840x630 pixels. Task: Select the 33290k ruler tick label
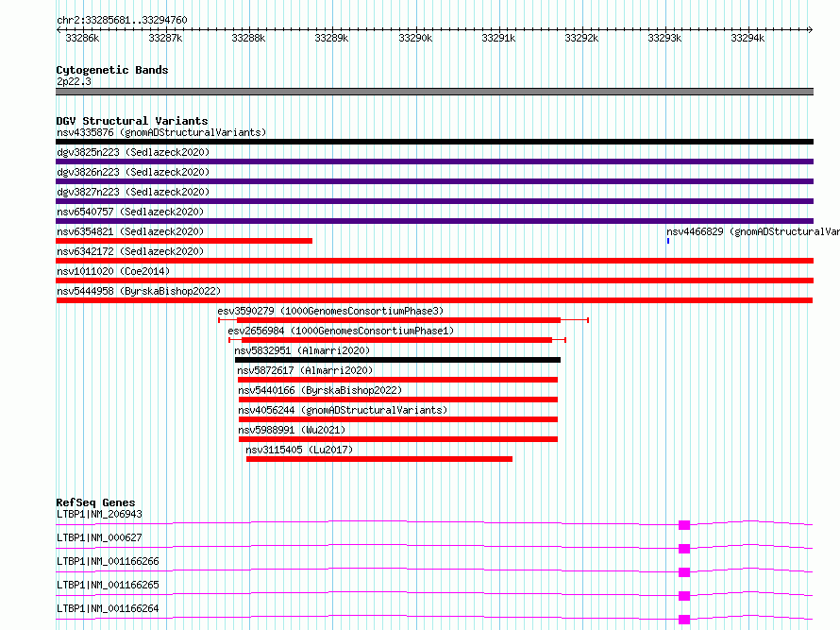(415, 38)
